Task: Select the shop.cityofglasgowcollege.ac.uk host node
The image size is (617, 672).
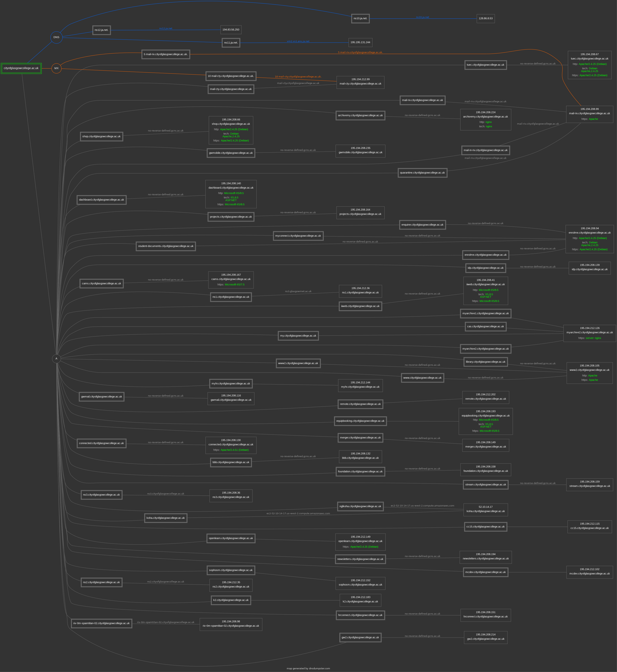Action: pyautogui.click(x=102, y=137)
